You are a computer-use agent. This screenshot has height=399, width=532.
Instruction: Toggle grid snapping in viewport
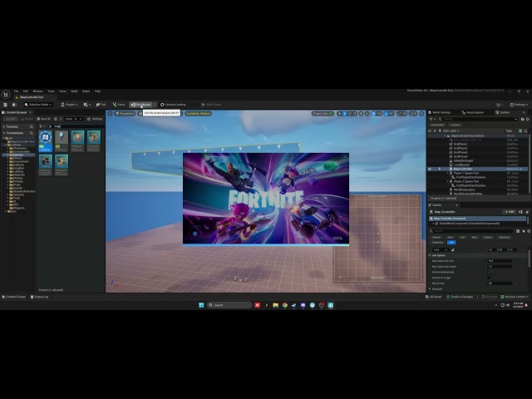pos(373,114)
